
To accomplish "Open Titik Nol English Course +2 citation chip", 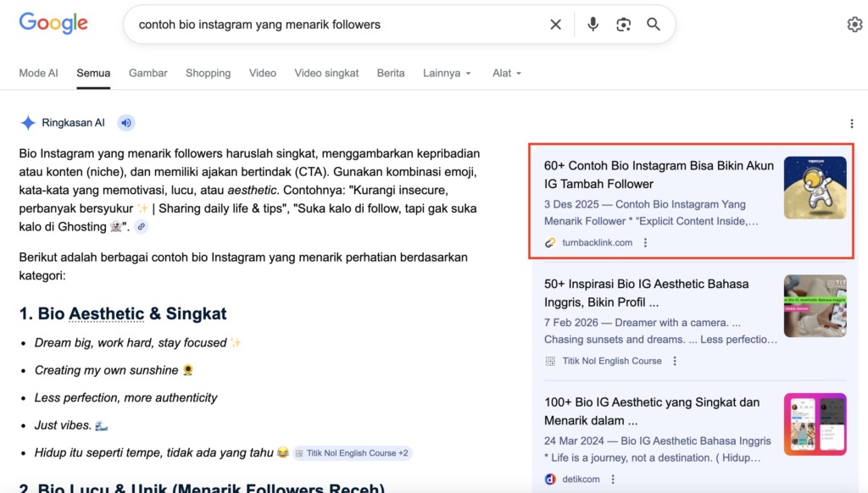I will coord(353,453).
